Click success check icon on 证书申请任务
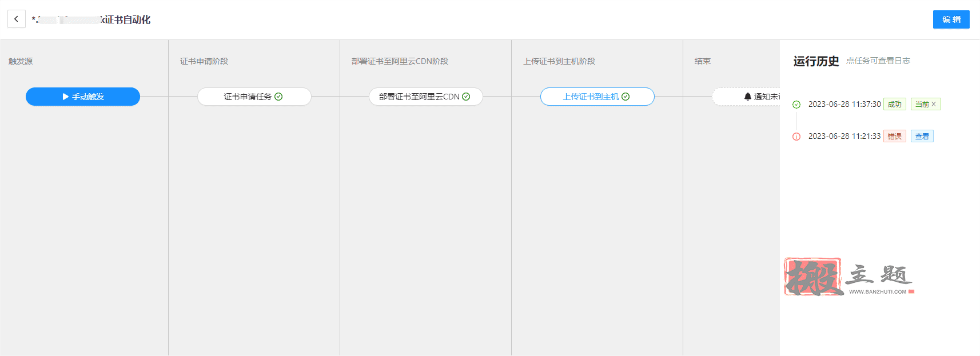This screenshot has height=356, width=980. click(278, 97)
